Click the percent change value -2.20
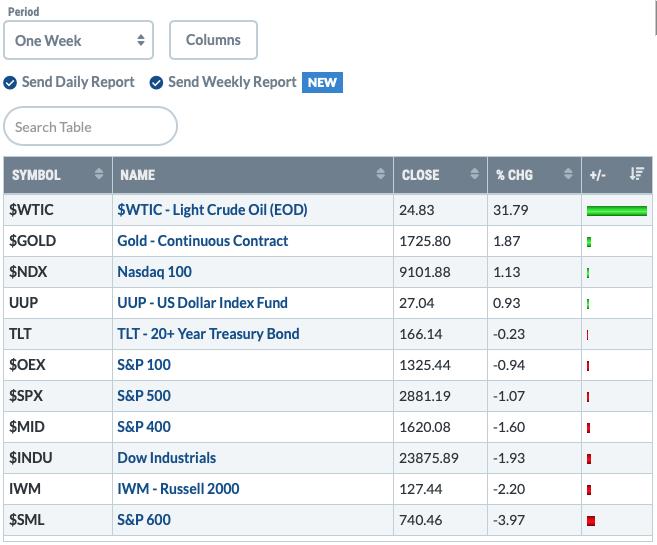Image resolution: width=657 pixels, height=545 pixels. 509,489
